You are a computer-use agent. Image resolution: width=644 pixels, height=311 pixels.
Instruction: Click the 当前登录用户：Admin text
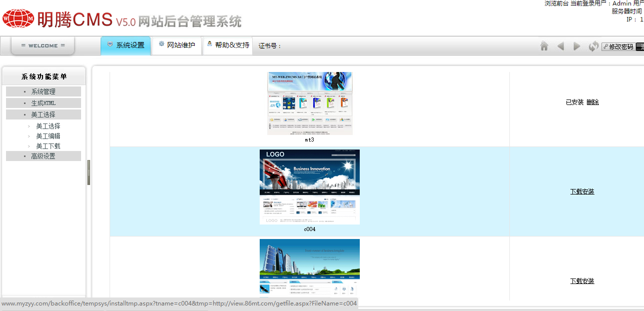[x=602, y=3]
